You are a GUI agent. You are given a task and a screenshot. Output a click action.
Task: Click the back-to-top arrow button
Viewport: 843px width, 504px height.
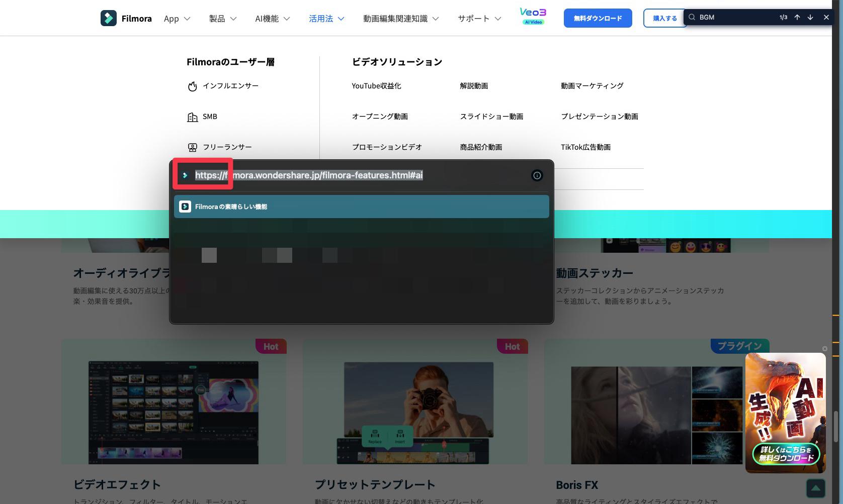816,487
